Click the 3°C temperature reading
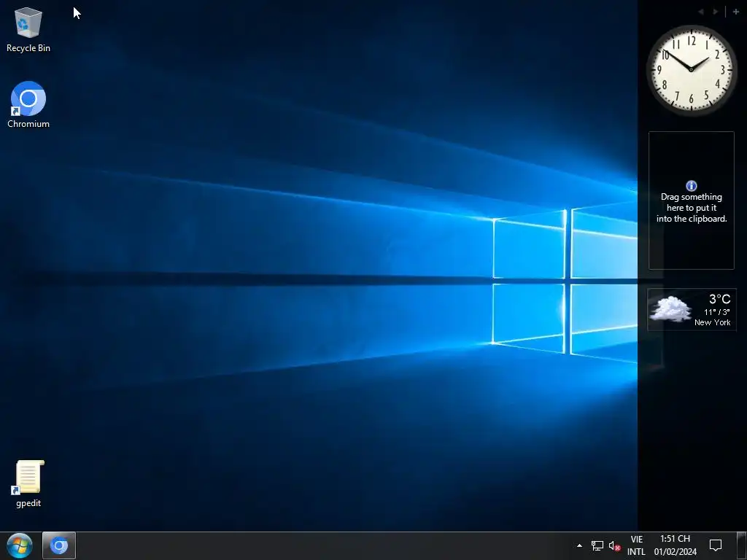747x560 pixels. (x=719, y=299)
